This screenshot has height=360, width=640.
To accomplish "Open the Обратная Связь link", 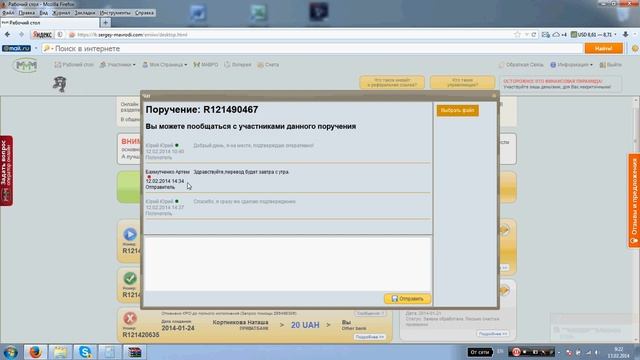I will 521,64.
